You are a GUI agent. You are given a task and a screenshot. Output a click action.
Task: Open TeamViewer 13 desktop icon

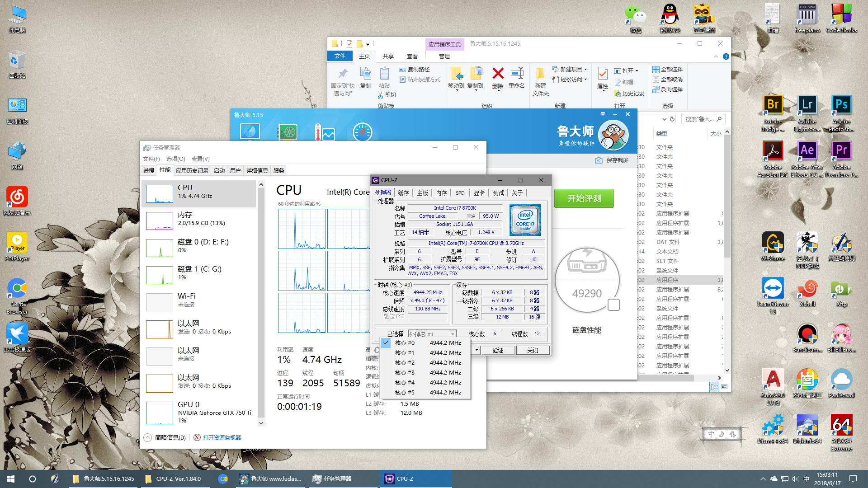tap(773, 296)
